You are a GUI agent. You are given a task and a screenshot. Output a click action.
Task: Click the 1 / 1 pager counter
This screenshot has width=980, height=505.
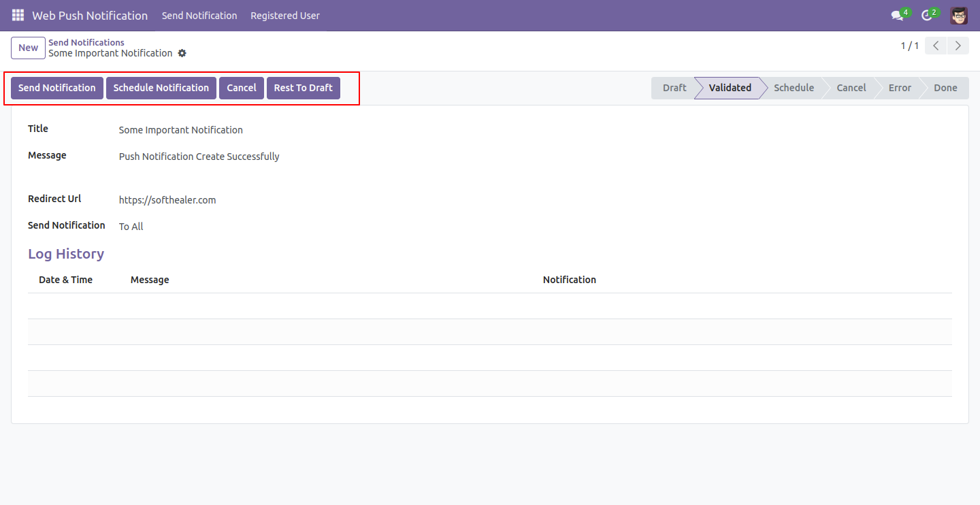click(x=910, y=46)
